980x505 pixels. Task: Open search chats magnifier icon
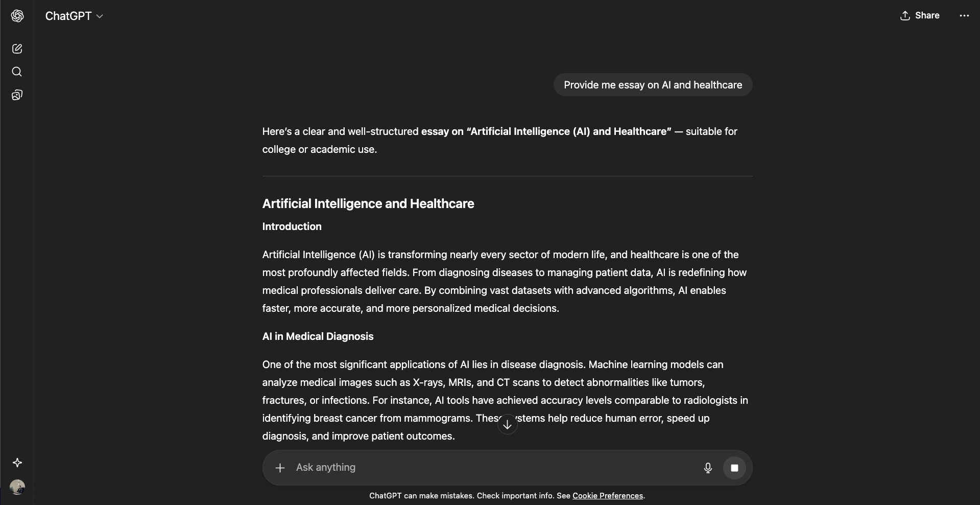[17, 72]
